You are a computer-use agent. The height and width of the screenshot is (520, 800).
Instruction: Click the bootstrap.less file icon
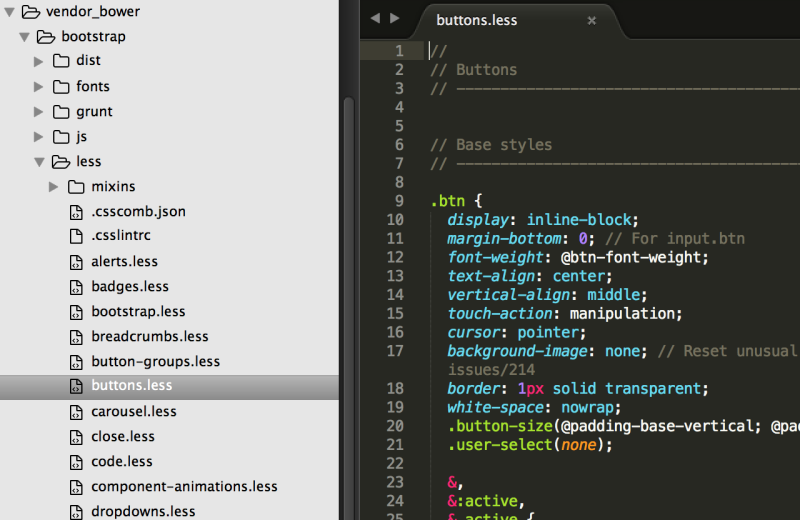click(76, 312)
